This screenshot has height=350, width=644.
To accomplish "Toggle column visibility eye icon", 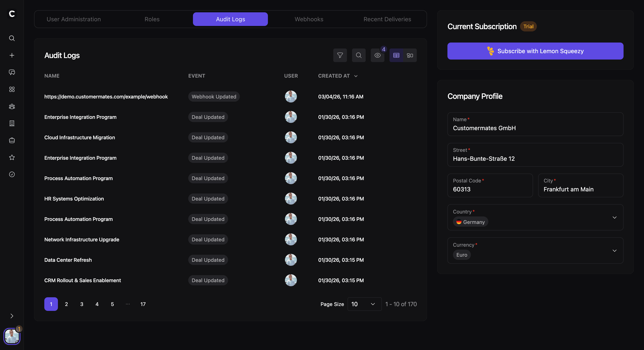I will click(377, 55).
